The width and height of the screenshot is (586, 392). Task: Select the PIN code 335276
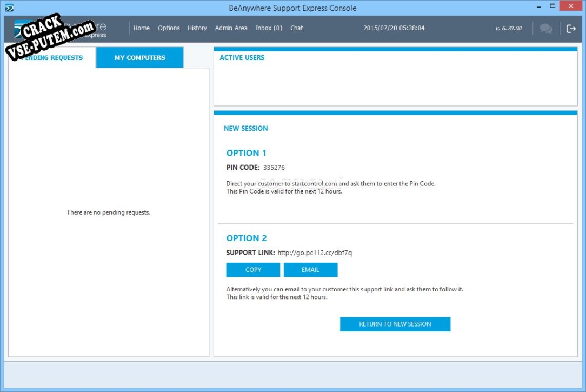point(274,168)
